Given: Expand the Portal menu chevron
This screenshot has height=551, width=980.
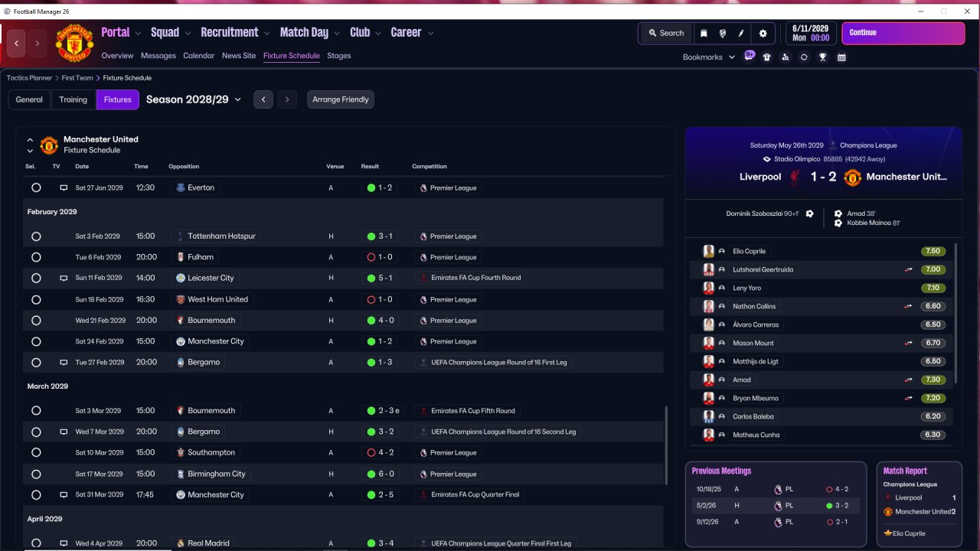Looking at the screenshot, I should tap(138, 33).
